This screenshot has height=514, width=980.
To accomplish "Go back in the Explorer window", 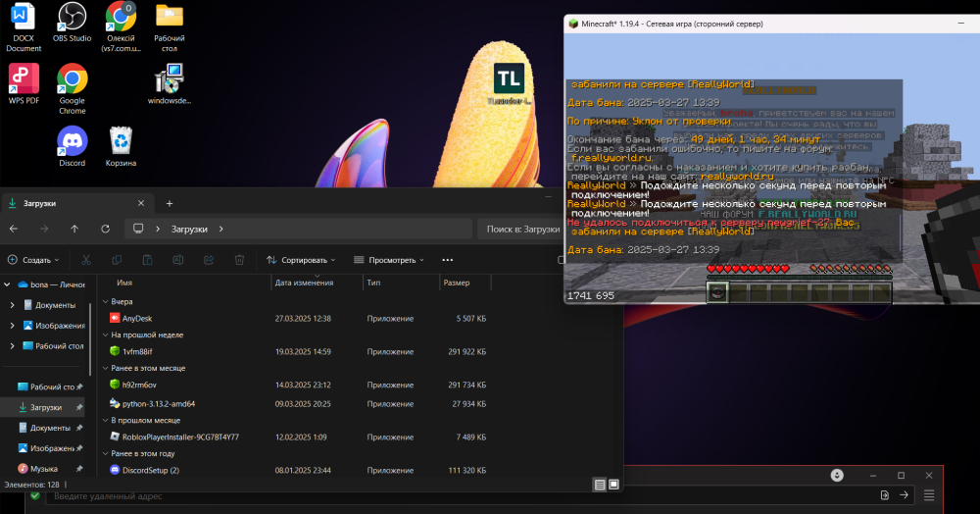I will pyautogui.click(x=14, y=229).
